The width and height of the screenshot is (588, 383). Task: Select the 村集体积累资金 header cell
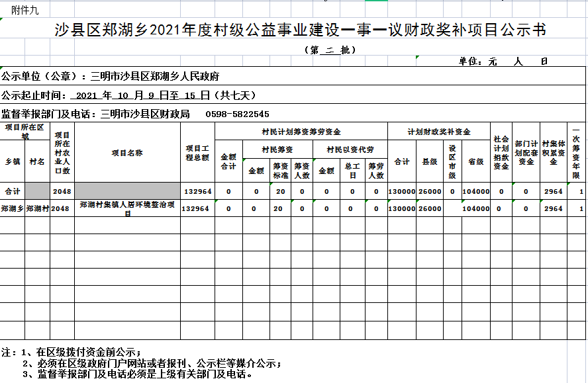click(x=554, y=152)
